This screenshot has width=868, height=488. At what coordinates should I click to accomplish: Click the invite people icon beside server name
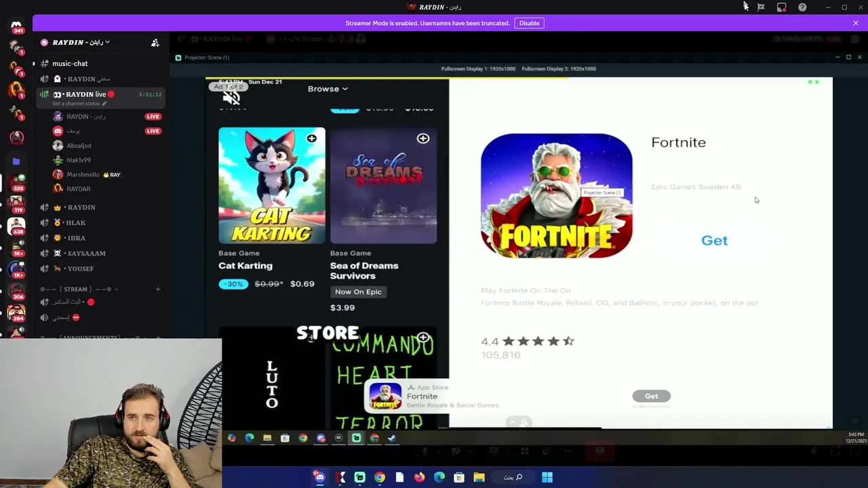[x=155, y=43]
